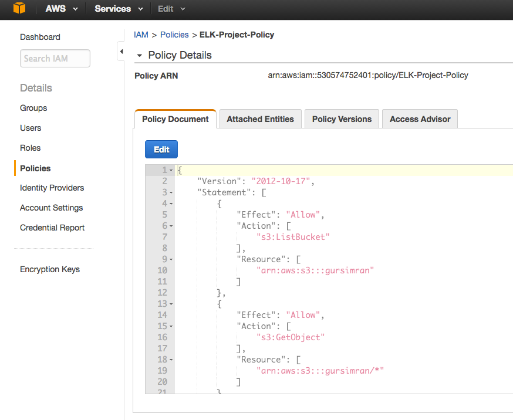Click the AWS orange cube logo

tap(19, 9)
